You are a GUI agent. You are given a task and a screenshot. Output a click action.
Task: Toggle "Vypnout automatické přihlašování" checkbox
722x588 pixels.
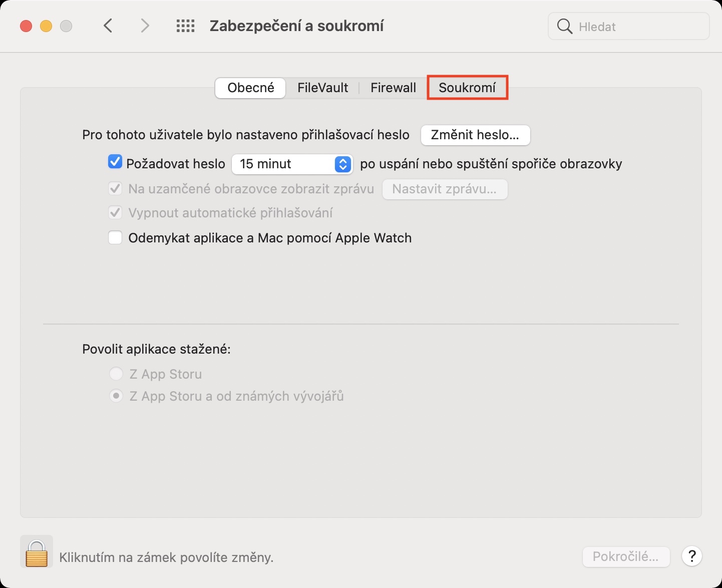tap(115, 213)
